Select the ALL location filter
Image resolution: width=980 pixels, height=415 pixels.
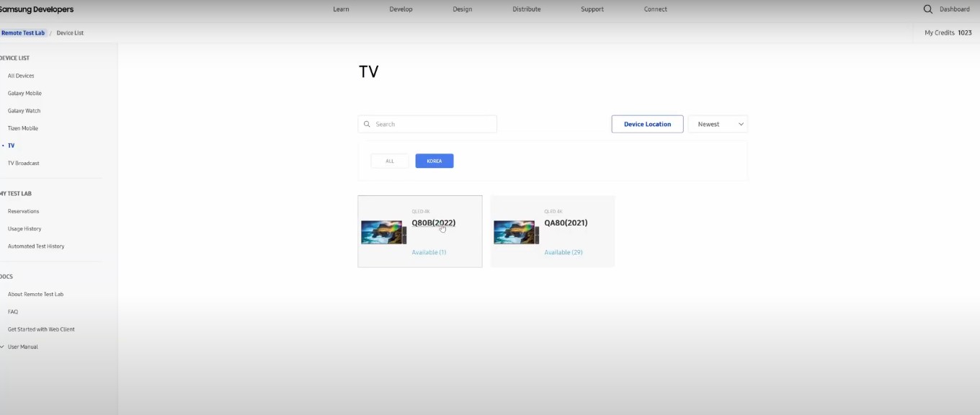[x=390, y=161]
